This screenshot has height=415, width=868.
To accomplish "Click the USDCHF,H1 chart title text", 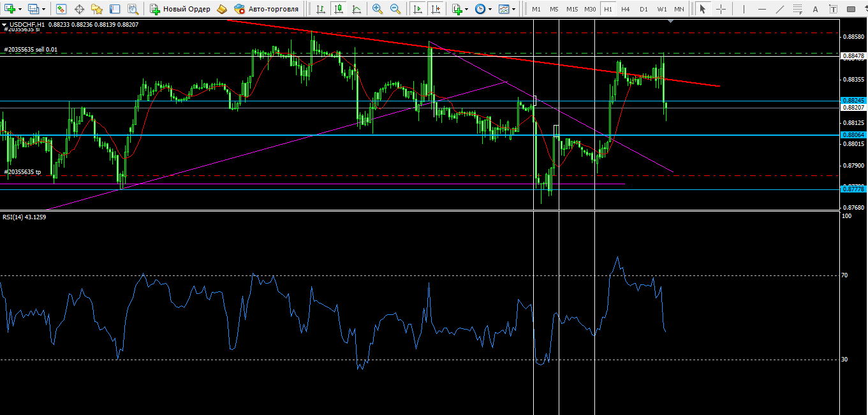I will click(x=27, y=24).
